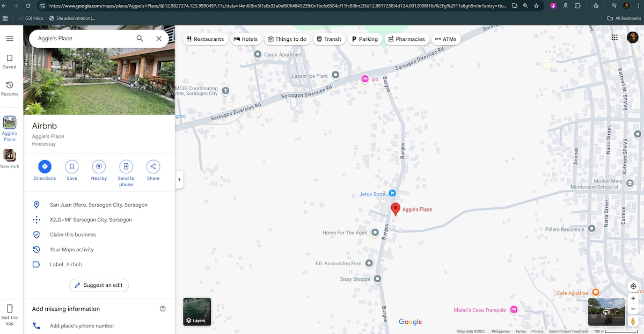The height and width of the screenshot is (334, 644).
Task: Click the pink gio hotel pin
Action: click(x=365, y=79)
